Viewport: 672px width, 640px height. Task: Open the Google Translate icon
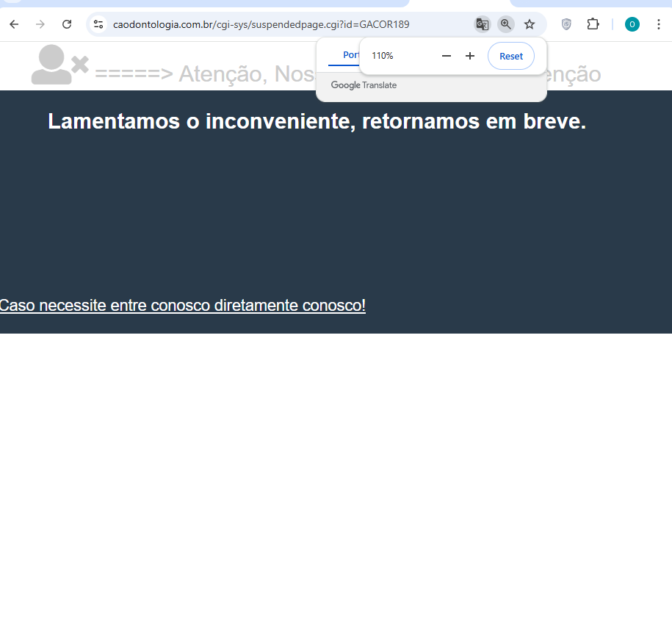coord(482,24)
